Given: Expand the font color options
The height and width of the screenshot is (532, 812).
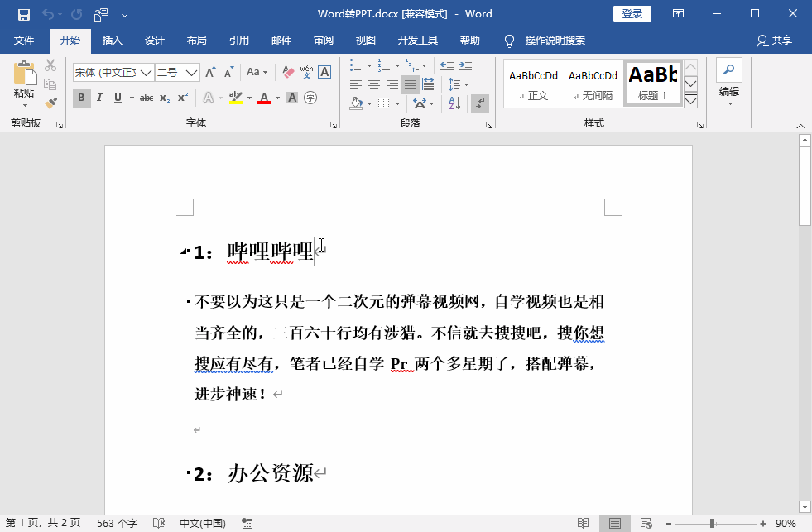Looking at the screenshot, I should (278, 98).
